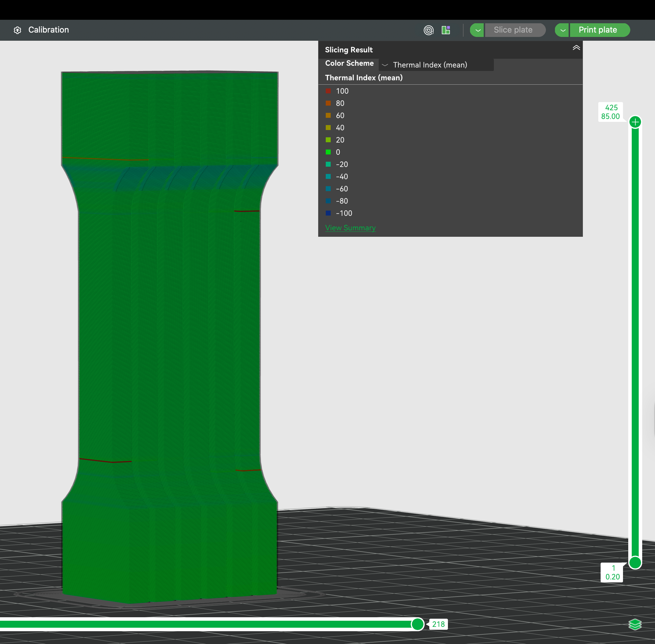Click the 60 legend swatch
The height and width of the screenshot is (644, 655).
click(328, 115)
